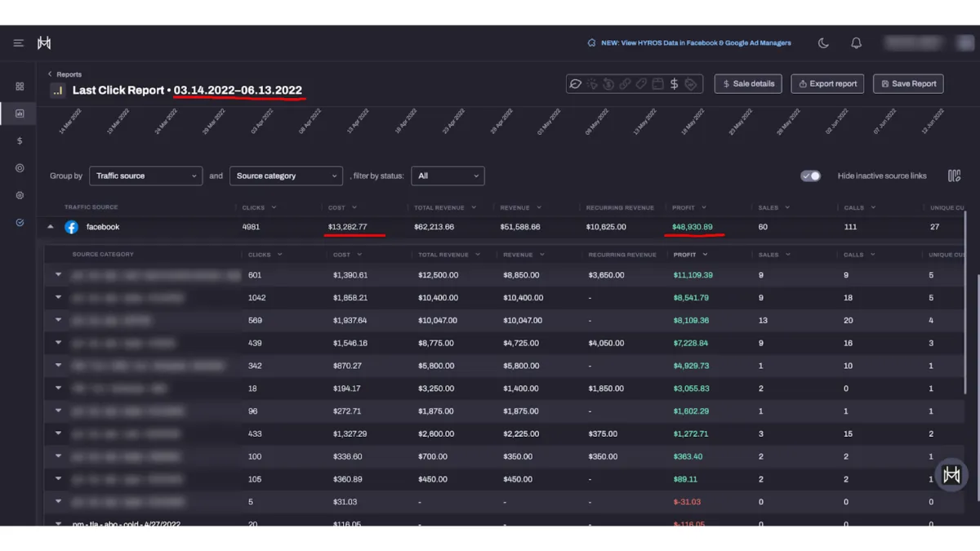The image size is (980, 551).
Task: Open the hamburger menu in top bar
Action: 19,43
